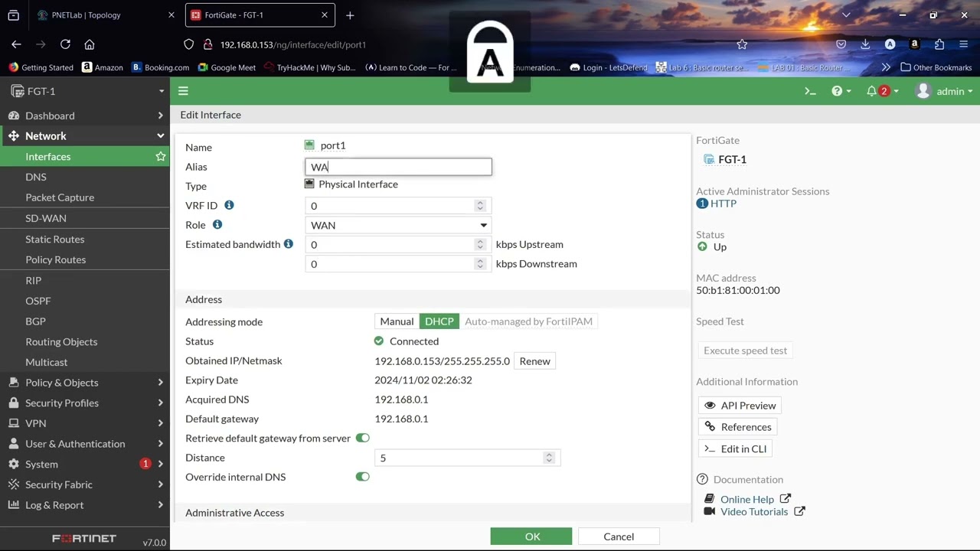Open the help question mark menu
980x551 pixels.
841,91
